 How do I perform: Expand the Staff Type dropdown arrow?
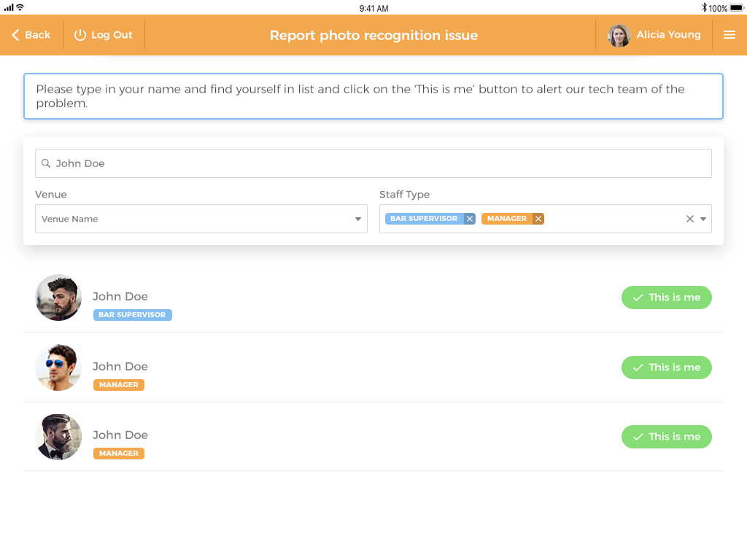click(703, 219)
